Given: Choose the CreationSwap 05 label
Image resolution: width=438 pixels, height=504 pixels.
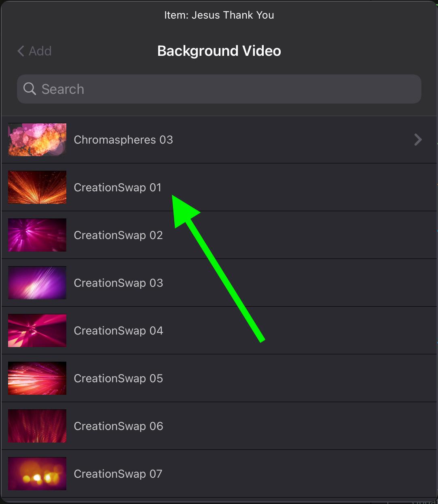Looking at the screenshot, I should click(x=118, y=378).
